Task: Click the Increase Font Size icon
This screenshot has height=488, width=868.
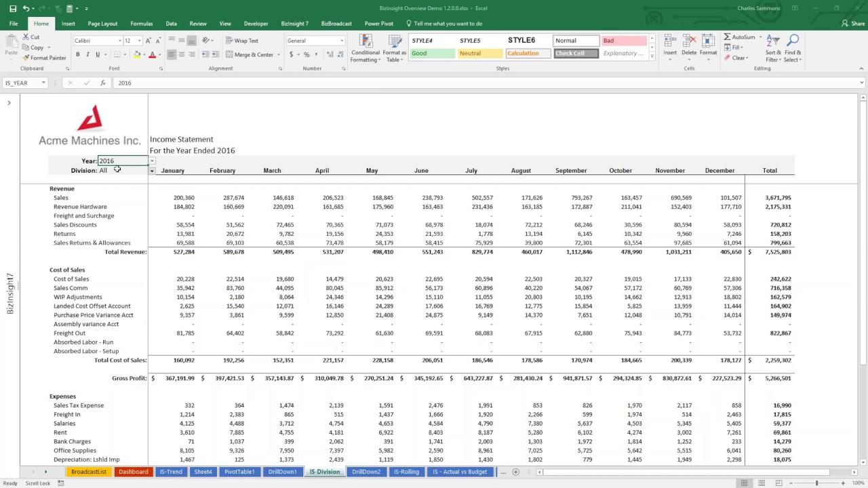Action: (149, 41)
